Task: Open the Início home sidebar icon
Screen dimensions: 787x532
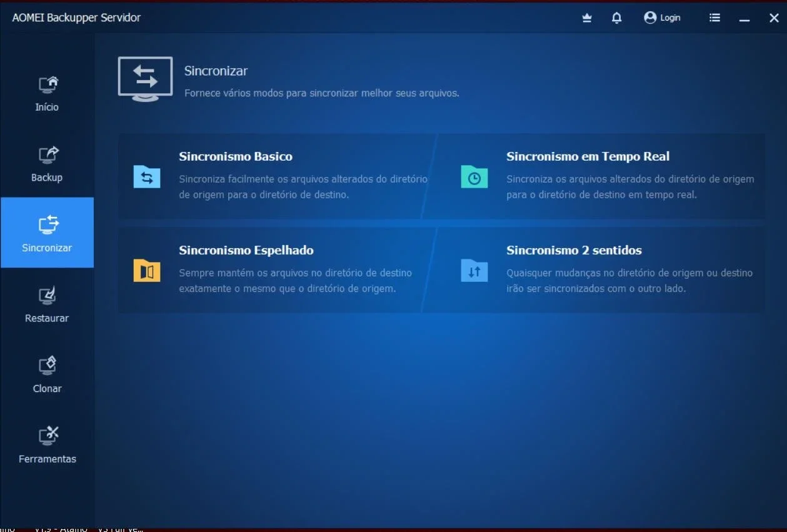Action: [x=48, y=85]
